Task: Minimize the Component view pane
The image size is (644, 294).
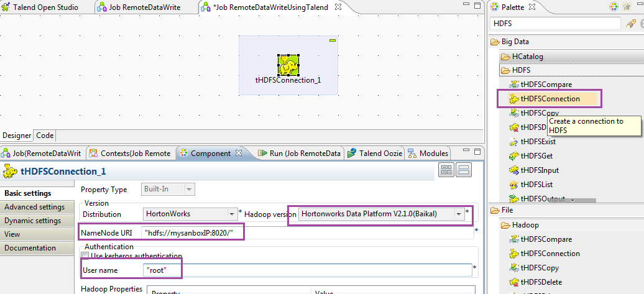Action: coord(466,150)
